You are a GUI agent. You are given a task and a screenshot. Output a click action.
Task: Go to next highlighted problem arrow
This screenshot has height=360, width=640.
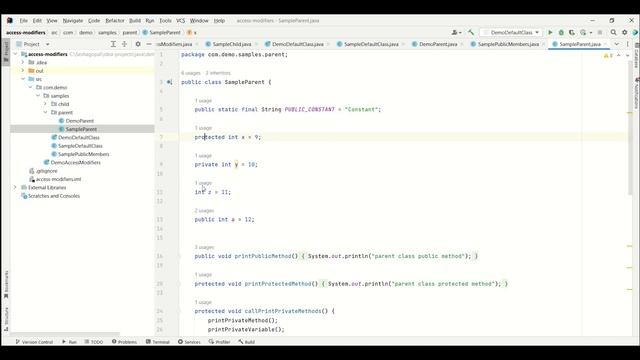point(627,55)
